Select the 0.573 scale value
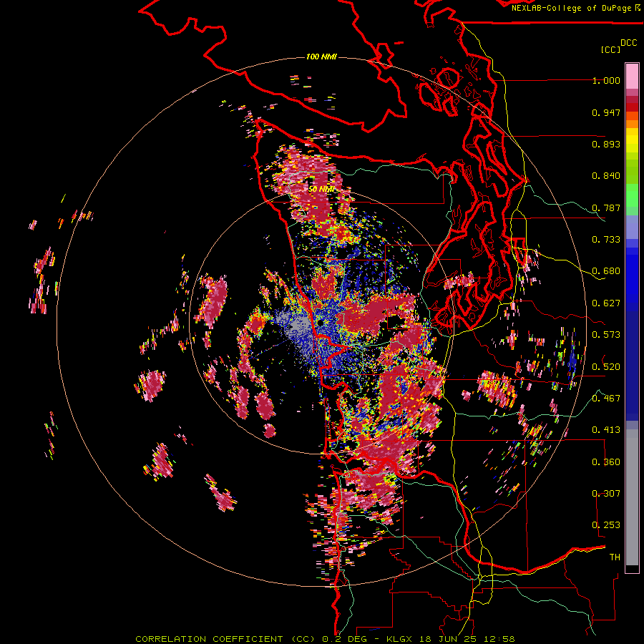The image size is (644, 644). (606, 335)
